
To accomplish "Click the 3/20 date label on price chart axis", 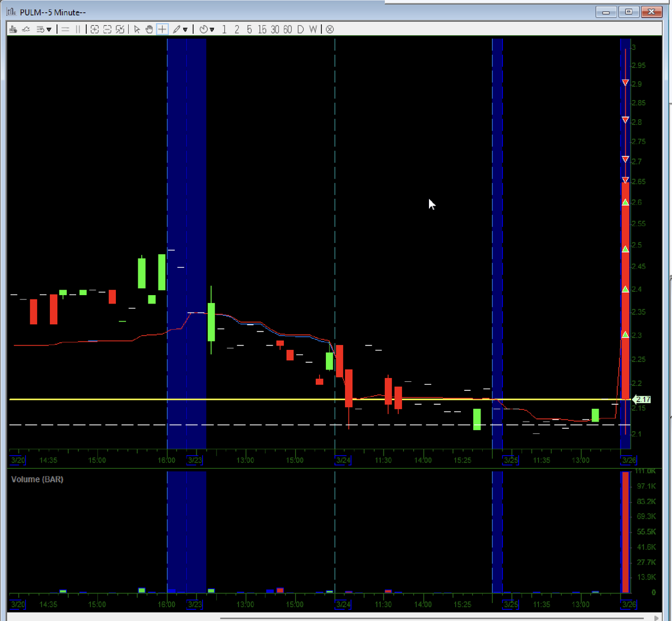I will 18,460.
